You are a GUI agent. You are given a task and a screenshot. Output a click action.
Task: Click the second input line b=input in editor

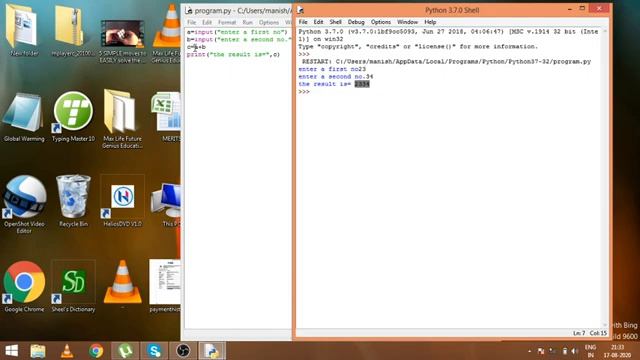pyautogui.click(x=239, y=40)
